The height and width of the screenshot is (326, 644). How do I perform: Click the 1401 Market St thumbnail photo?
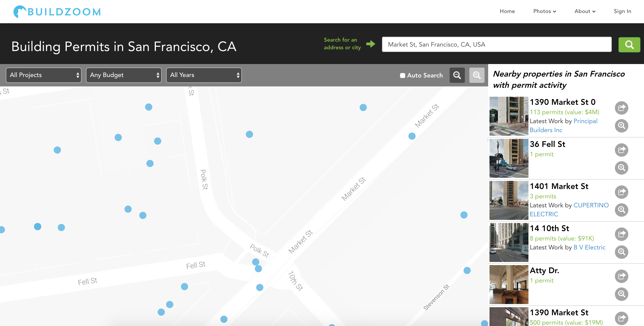(509, 200)
